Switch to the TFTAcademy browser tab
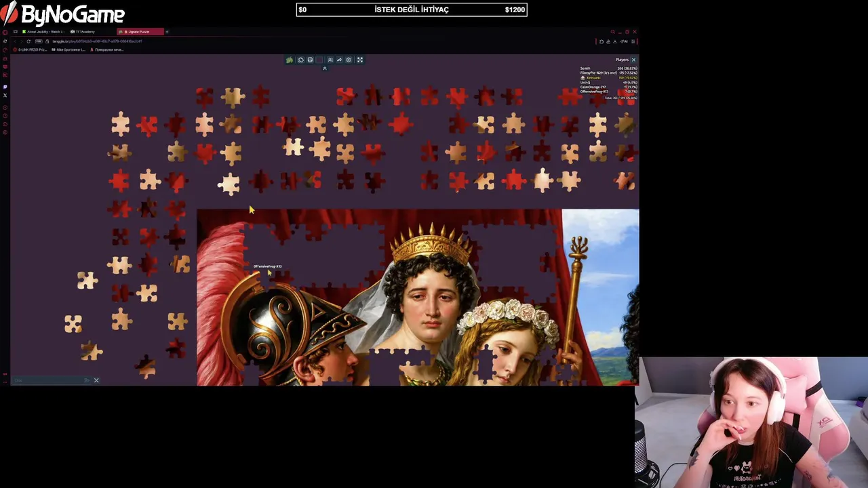 tap(83, 32)
